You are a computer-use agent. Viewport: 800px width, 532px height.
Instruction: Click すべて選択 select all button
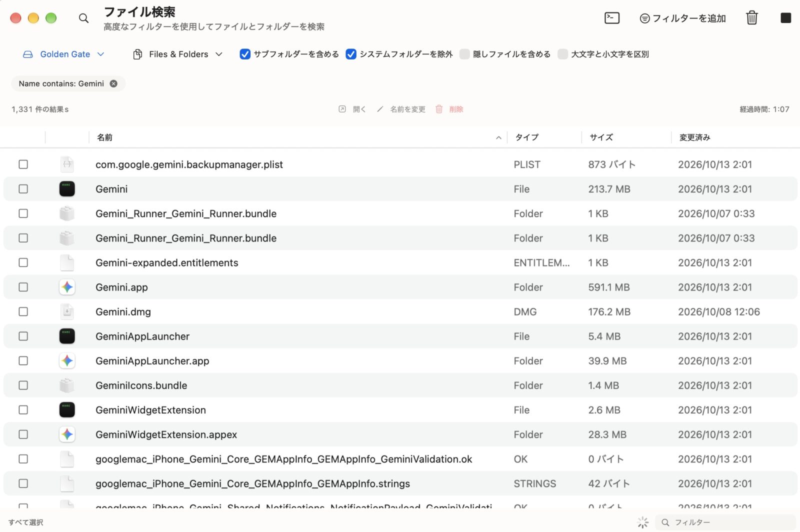pyautogui.click(x=26, y=522)
